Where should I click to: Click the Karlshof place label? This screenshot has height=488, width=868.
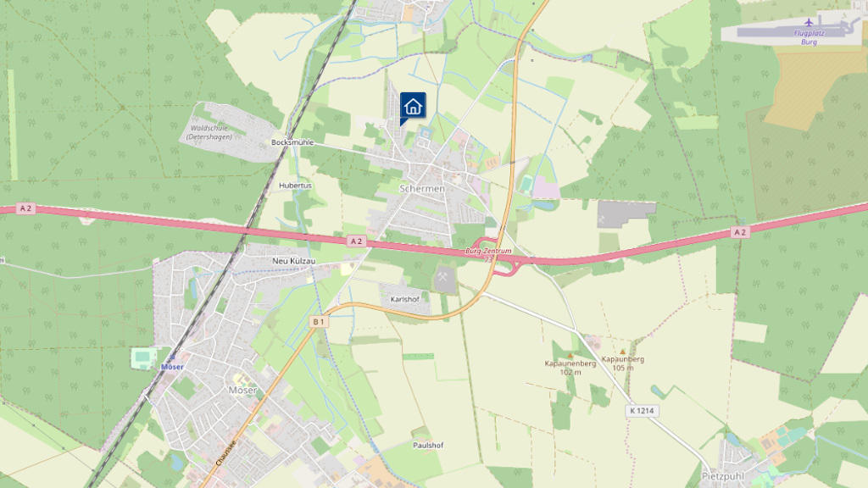click(x=404, y=299)
